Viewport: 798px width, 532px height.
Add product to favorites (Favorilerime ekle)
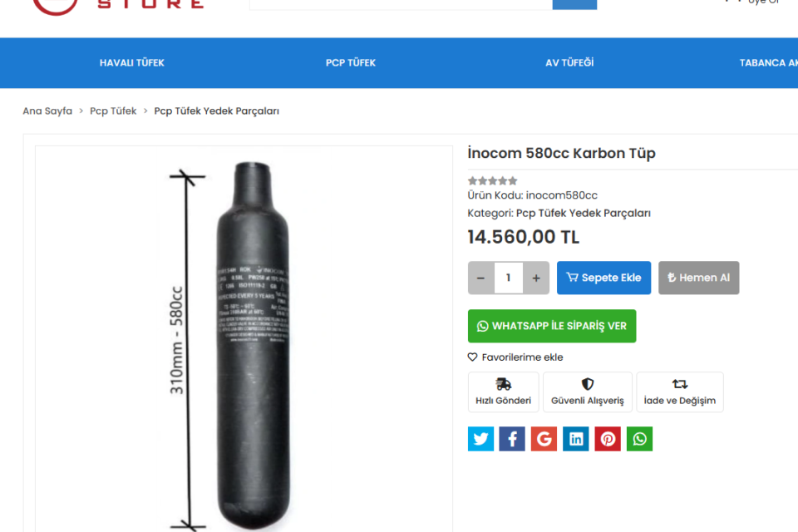click(x=515, y=357)
